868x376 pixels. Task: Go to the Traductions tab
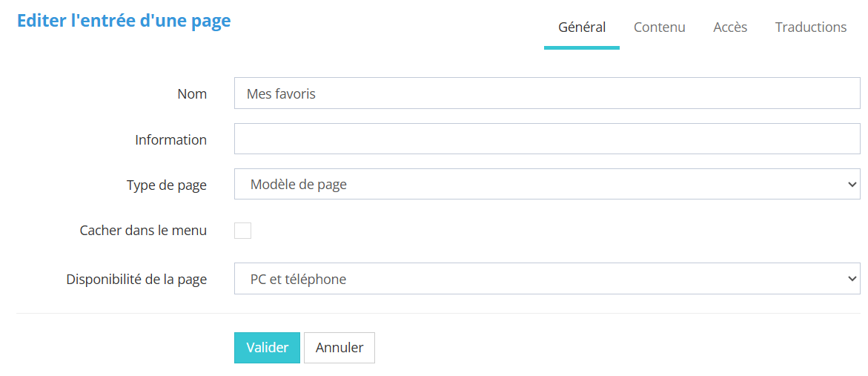811,27
